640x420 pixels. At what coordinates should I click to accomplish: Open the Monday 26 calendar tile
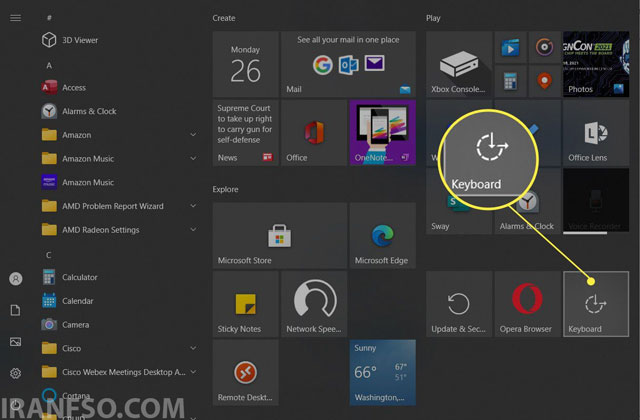245,64
